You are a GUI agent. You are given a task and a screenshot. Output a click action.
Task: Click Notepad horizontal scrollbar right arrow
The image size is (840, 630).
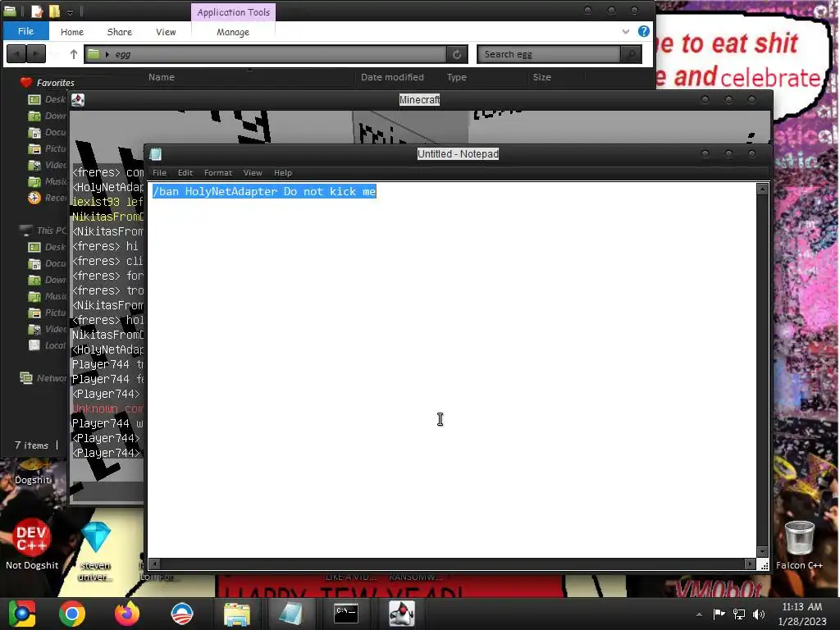pyautogui.click(x=750, y=564)
